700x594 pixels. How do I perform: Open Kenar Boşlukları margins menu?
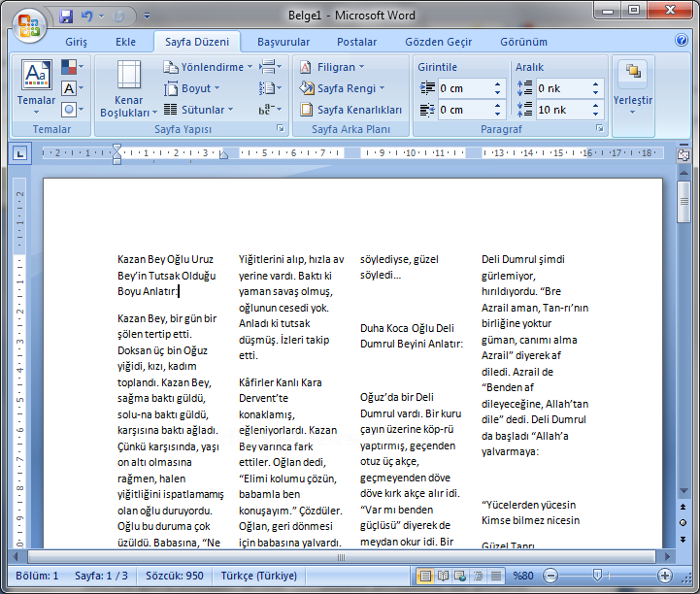tap(128, 89)
